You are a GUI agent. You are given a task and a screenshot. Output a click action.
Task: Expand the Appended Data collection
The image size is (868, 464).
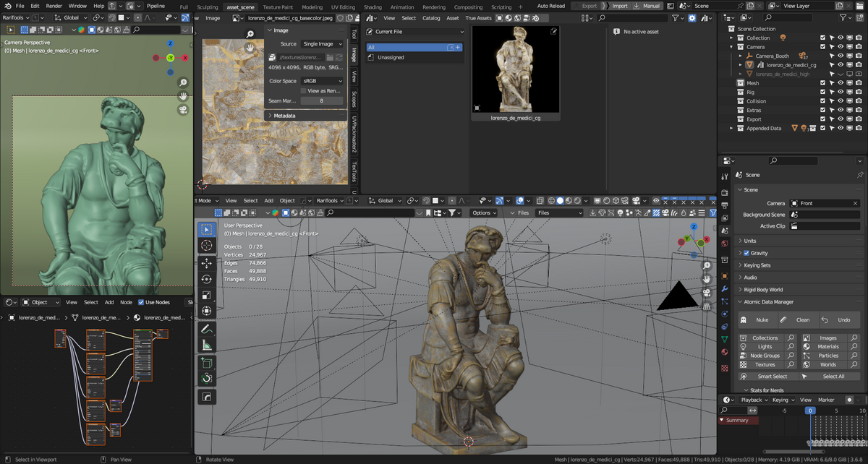733,128
